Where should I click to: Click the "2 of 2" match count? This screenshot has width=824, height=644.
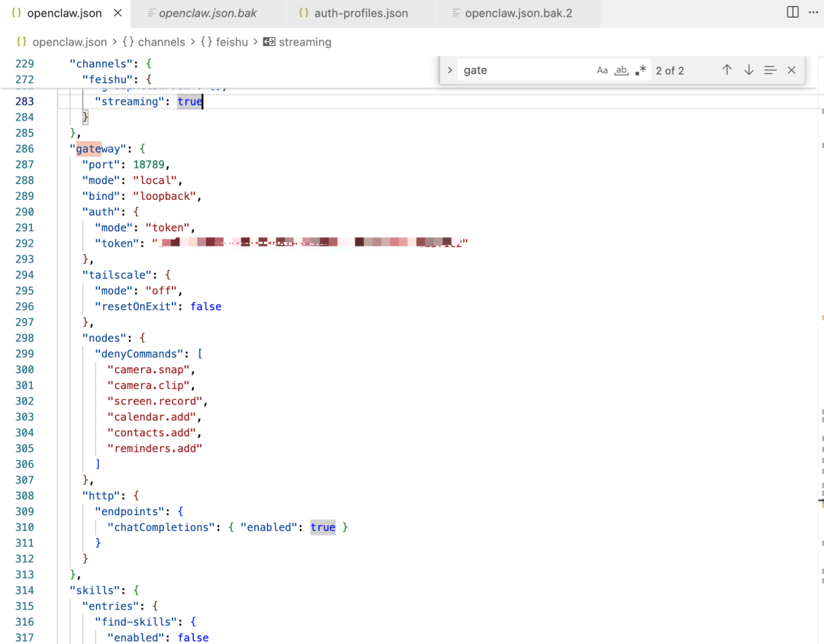pos(670,70)
